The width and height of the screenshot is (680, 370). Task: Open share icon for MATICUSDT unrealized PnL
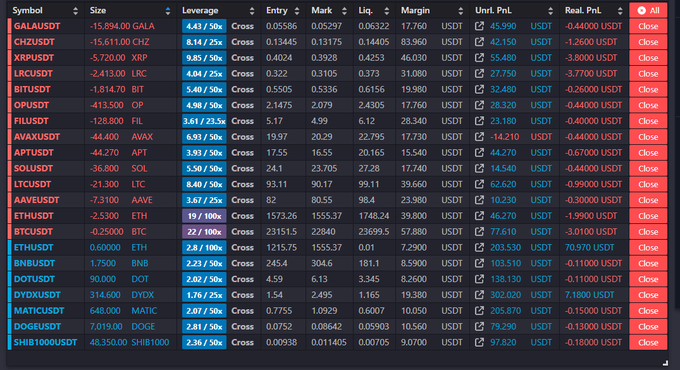pyautogui.click(x=479, y=311)
